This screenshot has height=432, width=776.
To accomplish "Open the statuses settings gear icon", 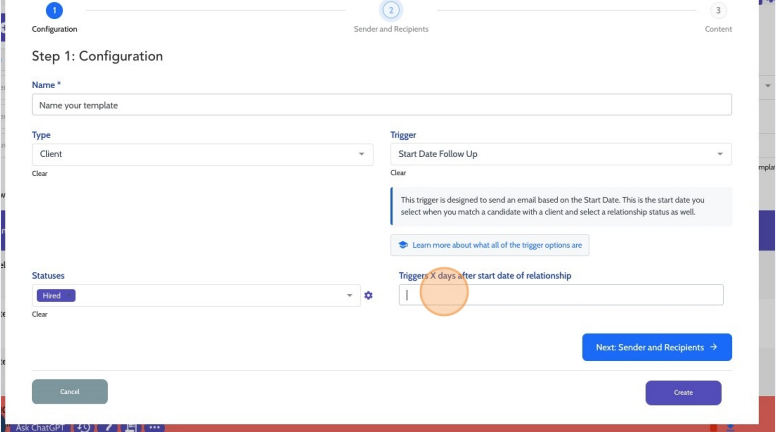I will pos(368,295).
